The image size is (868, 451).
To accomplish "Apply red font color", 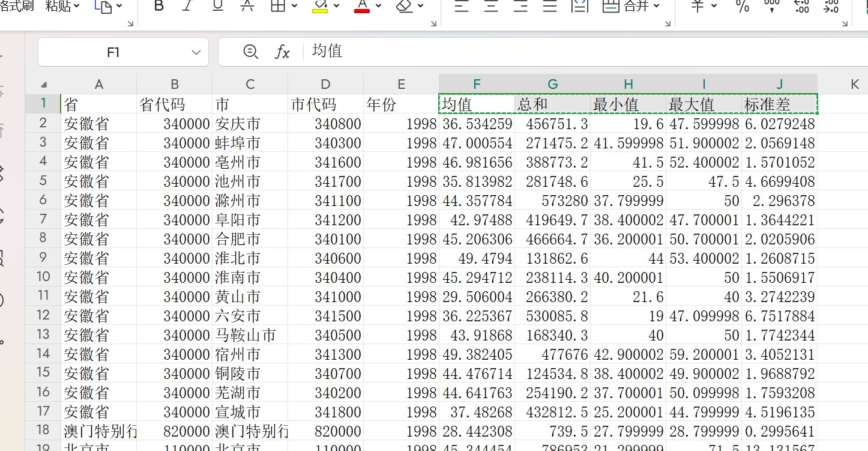I will 362,6.
